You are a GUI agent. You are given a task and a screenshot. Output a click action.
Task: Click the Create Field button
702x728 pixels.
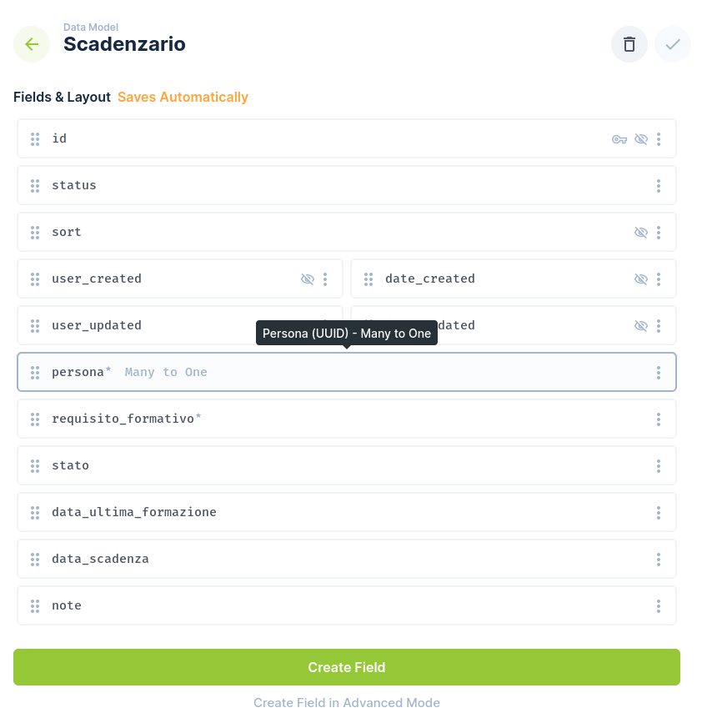pyautogui.click(x=347, y=667)
